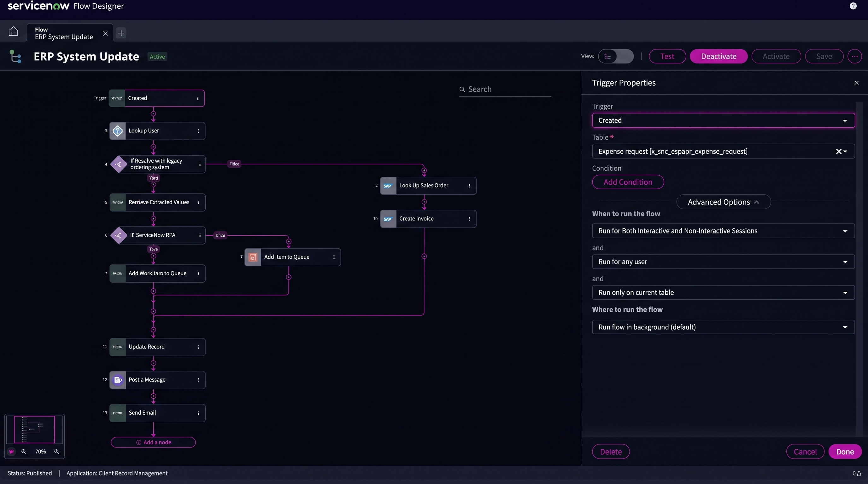
Task: Open the Run for Both Interactive sessions dropdown
Action: pyautogui.click(x=723, y=231)
